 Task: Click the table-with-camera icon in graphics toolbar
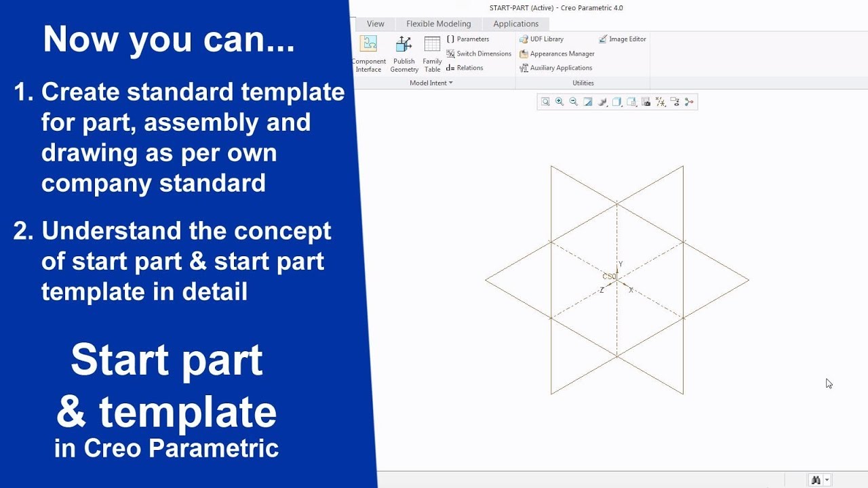click(646, 102)
